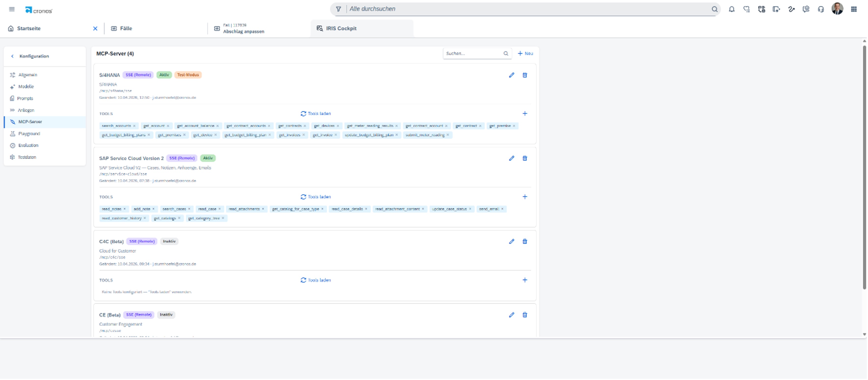Image resolution: width=868 pixels, height=380 pixels.
Task: Delete the S/4HANA server
Action: pos(525,75)
